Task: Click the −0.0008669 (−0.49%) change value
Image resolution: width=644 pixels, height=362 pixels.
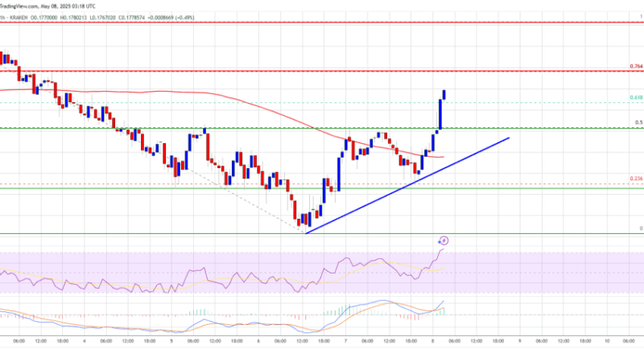Action: click(x=171, y=18)
